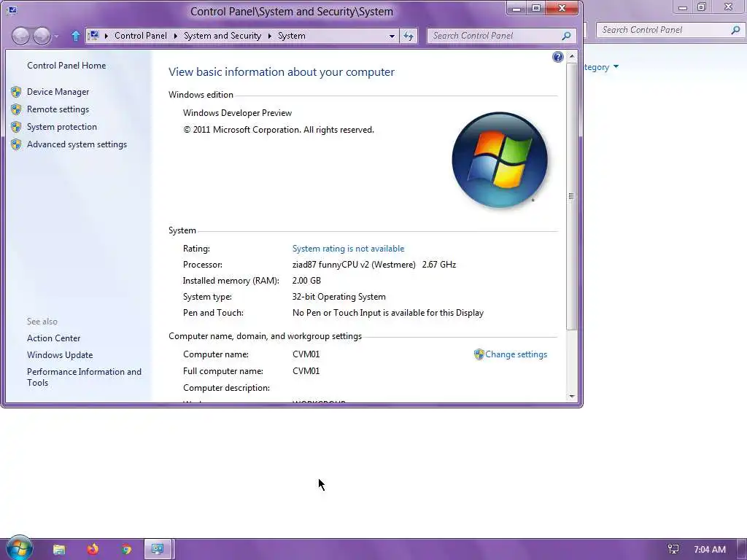Screen dimensions: 747x560
Task: Click the CVM01 value beside Full computer name
Action: 306,371
